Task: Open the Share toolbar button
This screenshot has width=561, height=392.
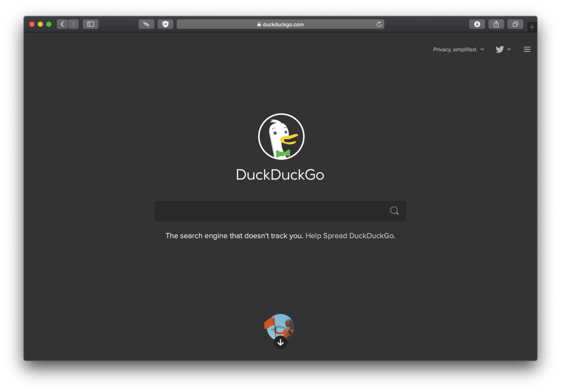Action: coord(496,24)
